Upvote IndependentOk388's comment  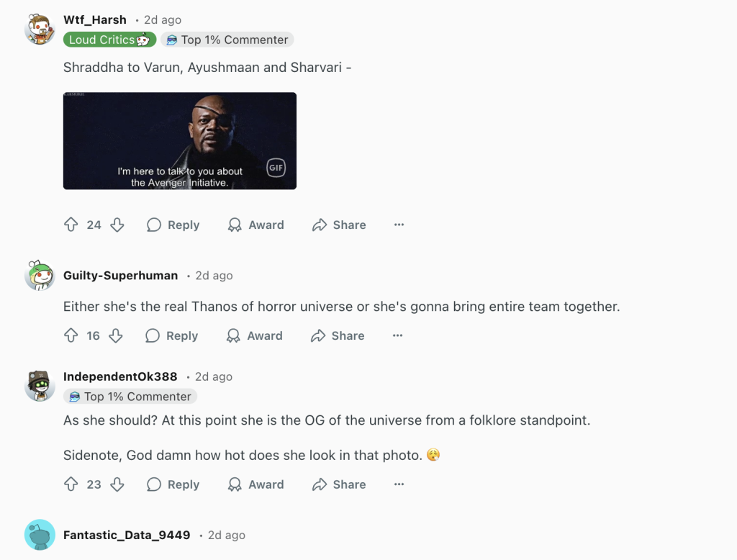71,485
